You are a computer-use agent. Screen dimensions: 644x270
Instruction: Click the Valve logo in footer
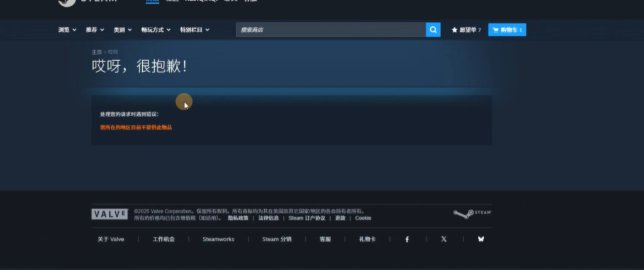point(109,214)
